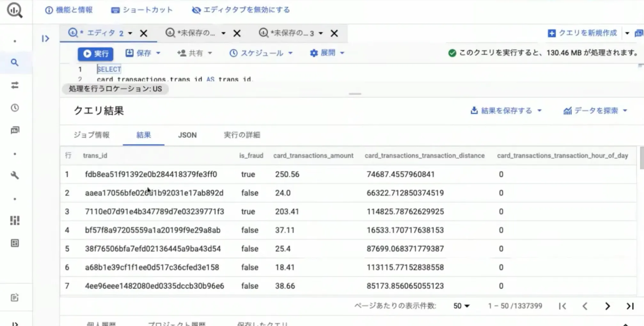Open release notes icon in sidebar
Image resolution: width=644 pixels, height=326 pixels.
point(15,297)
